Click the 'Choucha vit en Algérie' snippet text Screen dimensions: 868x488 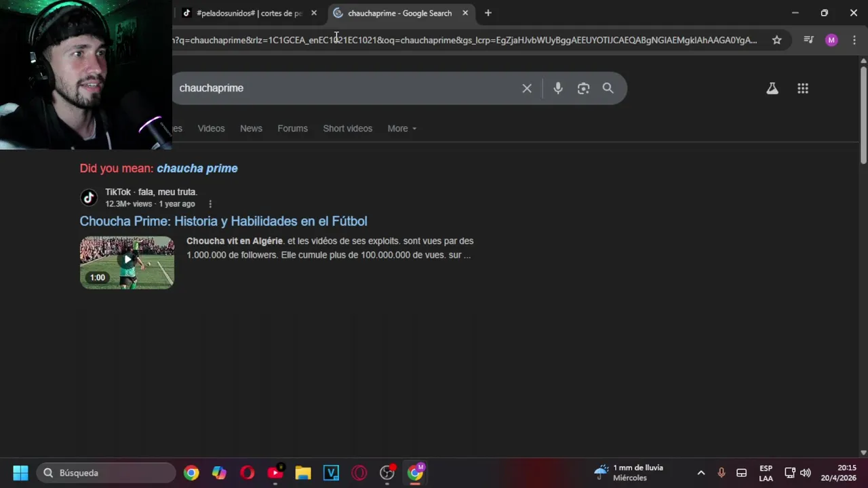tap(235, 241)
